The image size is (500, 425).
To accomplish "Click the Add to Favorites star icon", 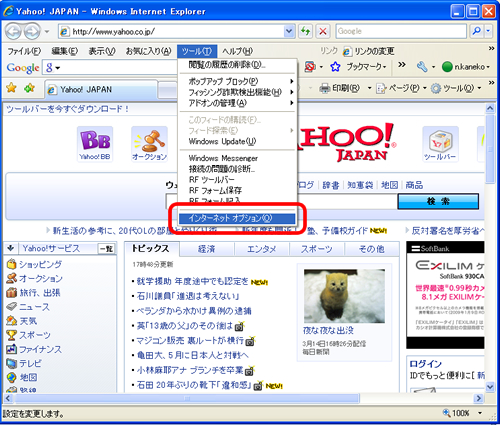I will click(29, 88).
